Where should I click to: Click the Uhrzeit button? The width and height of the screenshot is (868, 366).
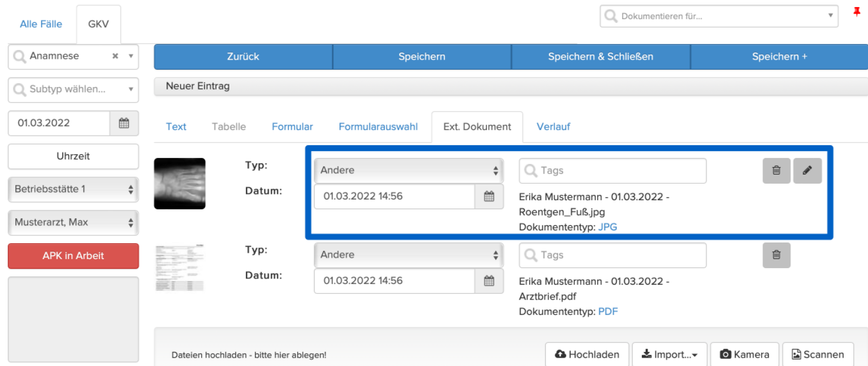[x=73, y=156]
